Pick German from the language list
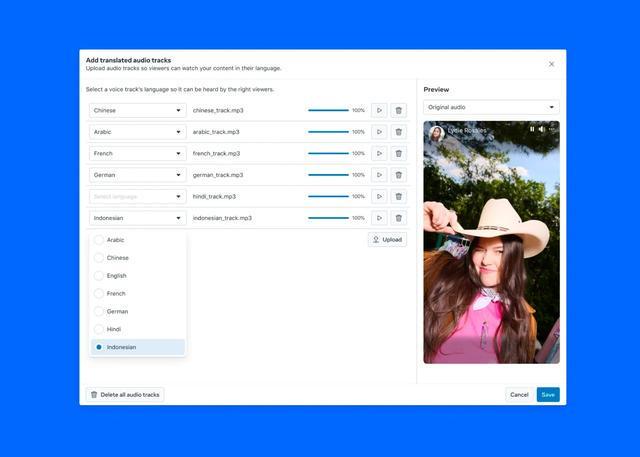Screen dimensions: 640x457 click(117, 311)
